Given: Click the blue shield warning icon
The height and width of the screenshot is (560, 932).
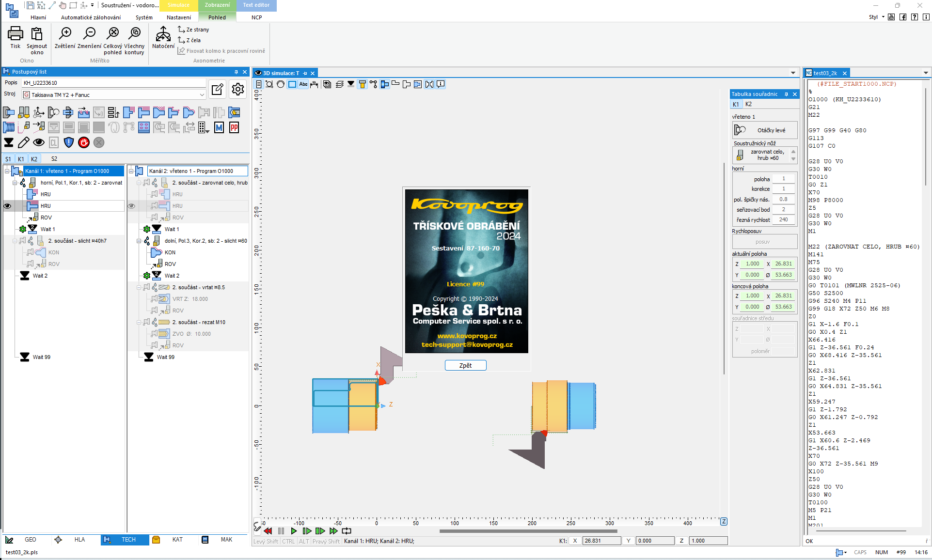Looking at the screenshot, I should coord(69,142).
